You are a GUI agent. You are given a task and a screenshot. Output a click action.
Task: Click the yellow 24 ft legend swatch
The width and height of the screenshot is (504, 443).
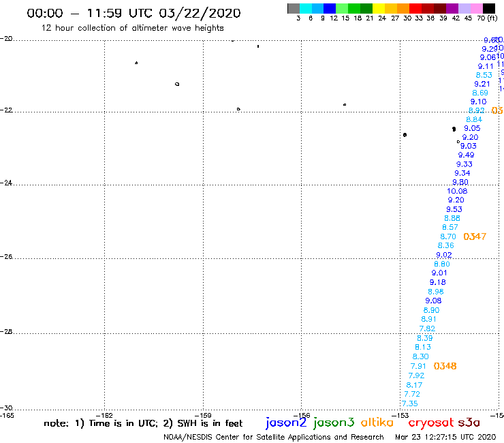coord(379,8)
